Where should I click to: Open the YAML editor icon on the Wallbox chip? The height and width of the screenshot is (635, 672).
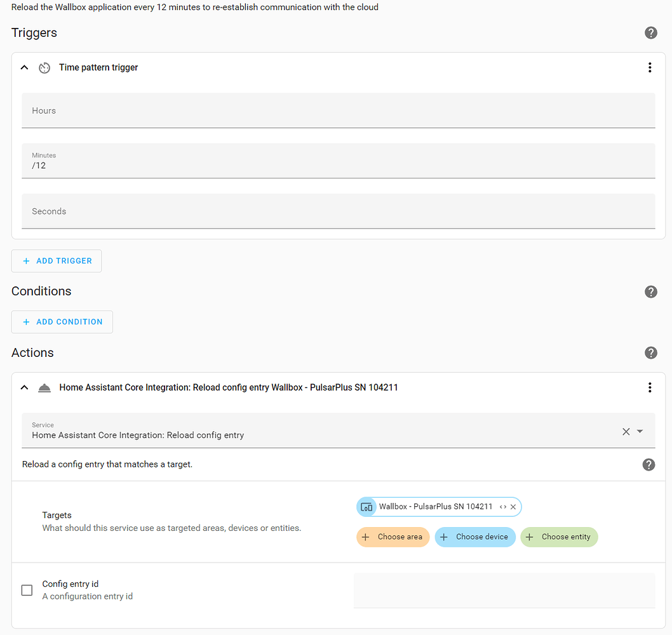[504, 507]
